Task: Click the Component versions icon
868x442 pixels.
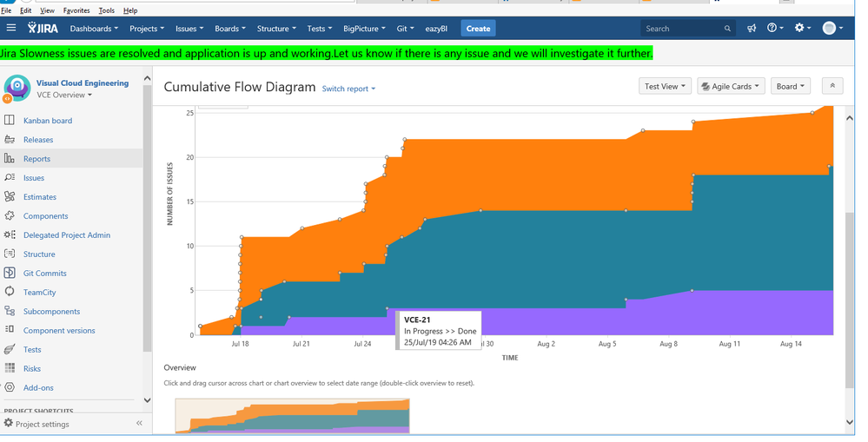Action: [x=10, y=330]
